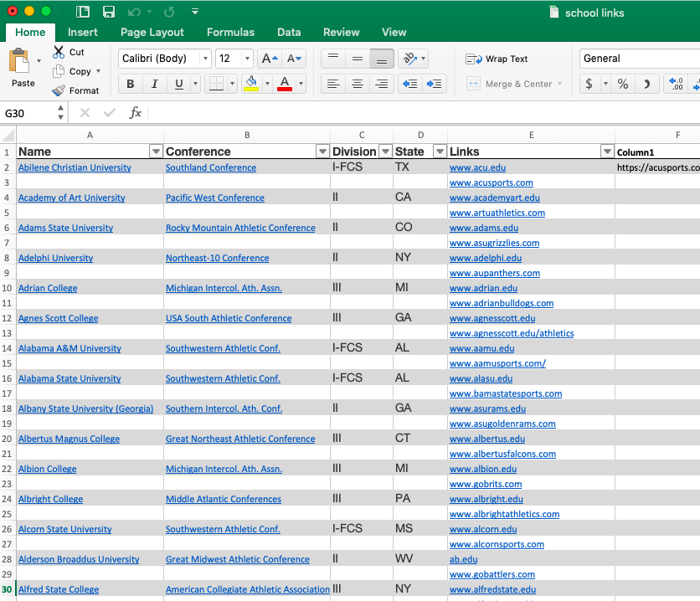Open the Data ribbon tab
The height and width of the screenshot is (601, 700).
(x=289, y=32)
